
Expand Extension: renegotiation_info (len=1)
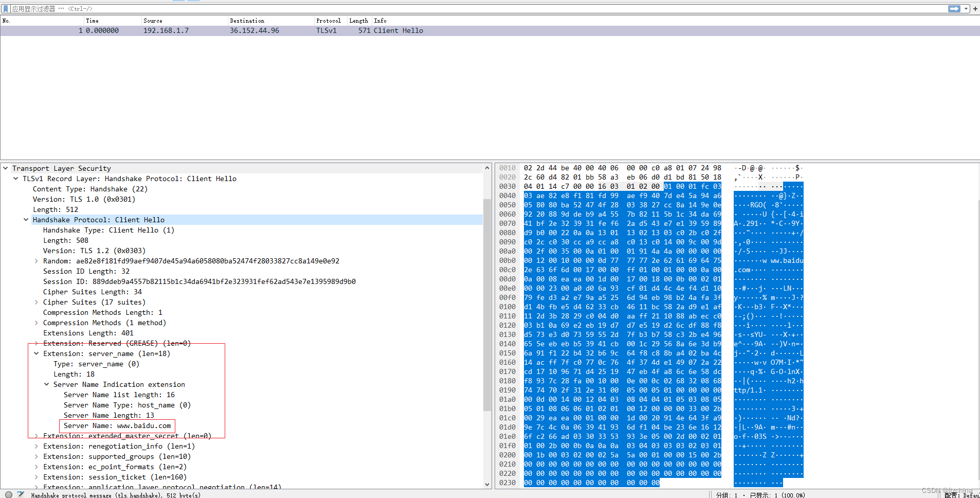click(x=36, y=446)
